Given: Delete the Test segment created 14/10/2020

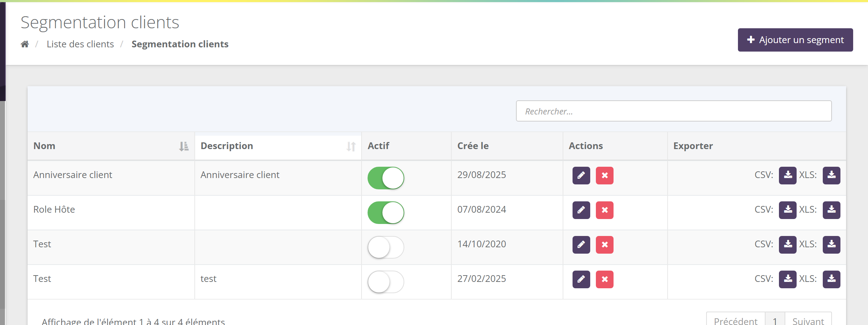Looking at the screenshot, I should pos(605,245).
